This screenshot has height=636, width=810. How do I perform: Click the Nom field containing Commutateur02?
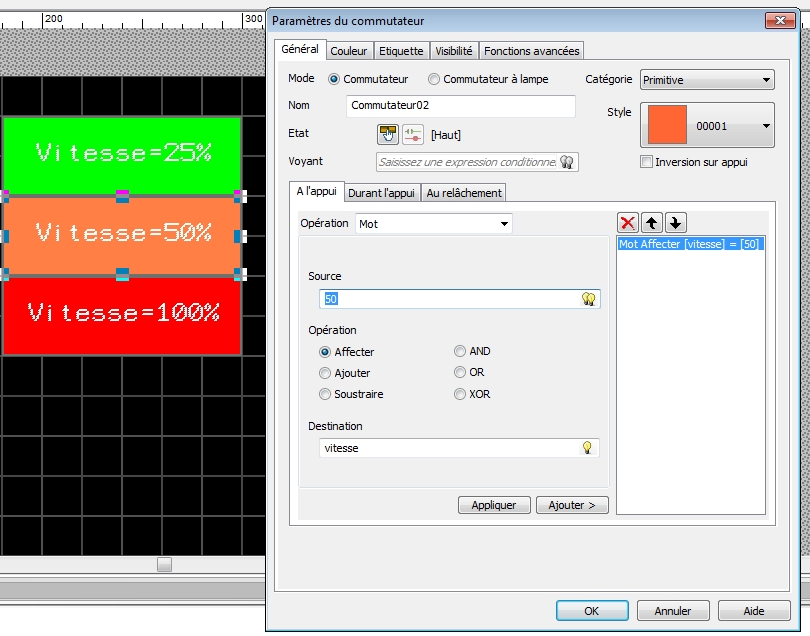[x=461, y=106]
